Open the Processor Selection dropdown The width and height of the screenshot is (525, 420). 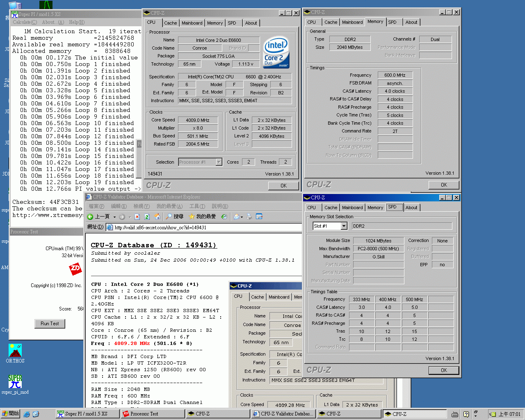(219, 162)
